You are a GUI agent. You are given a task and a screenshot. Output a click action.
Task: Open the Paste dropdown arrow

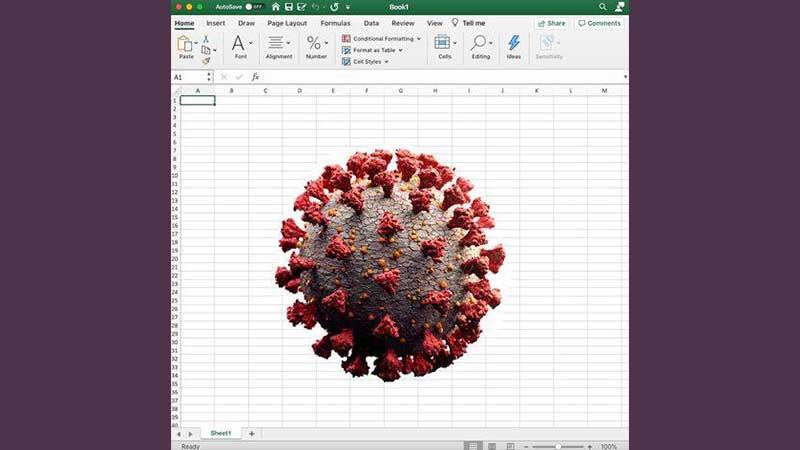tap(196, 43)
